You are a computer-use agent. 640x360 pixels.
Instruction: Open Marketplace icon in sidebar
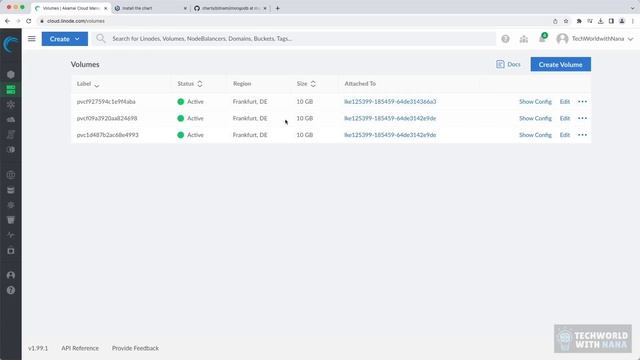point(11,251)
